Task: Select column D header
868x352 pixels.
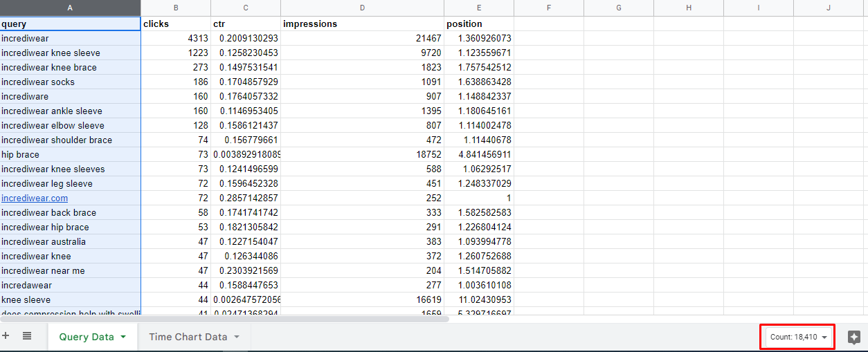Action: [x=363, y=8]
